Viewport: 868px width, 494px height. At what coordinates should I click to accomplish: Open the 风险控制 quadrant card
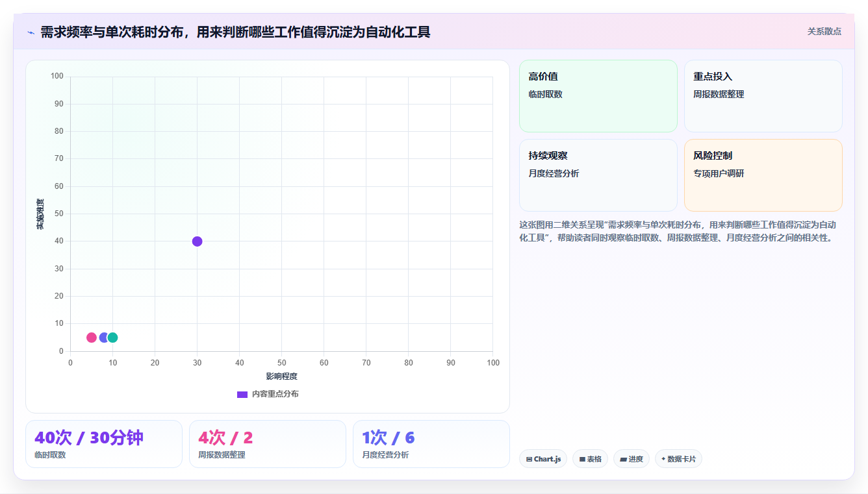763,175
